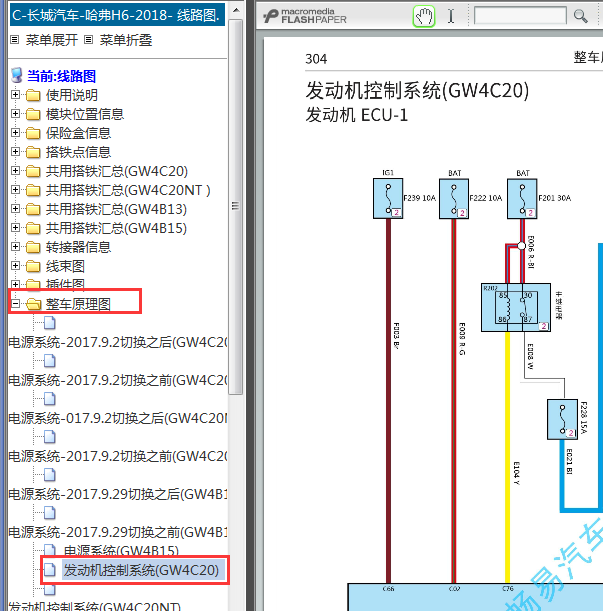Select the text selection I-beam tool
603x611 pixels.
pyautogui.click(x=451, y=16)
